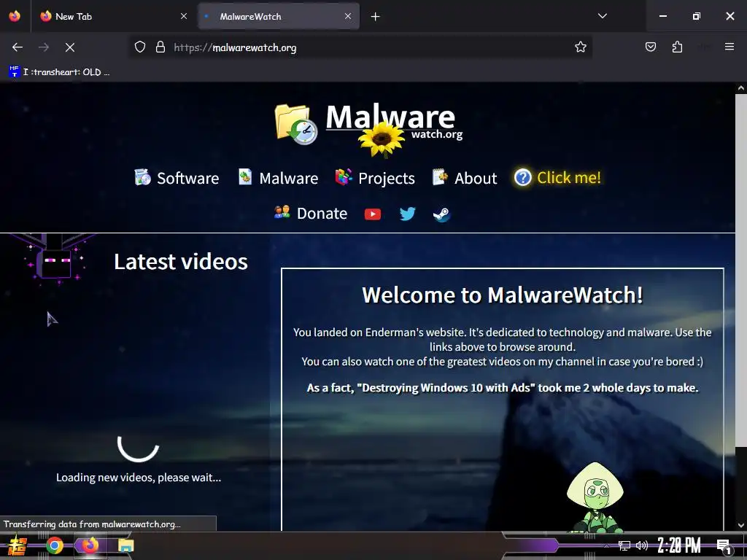Open the Steam icon link

click(441, 214)
